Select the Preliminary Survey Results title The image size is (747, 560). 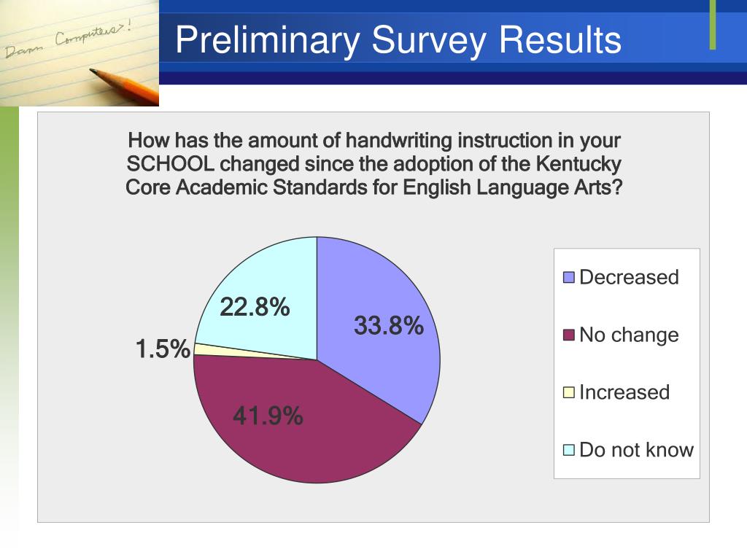click(398, 39)
